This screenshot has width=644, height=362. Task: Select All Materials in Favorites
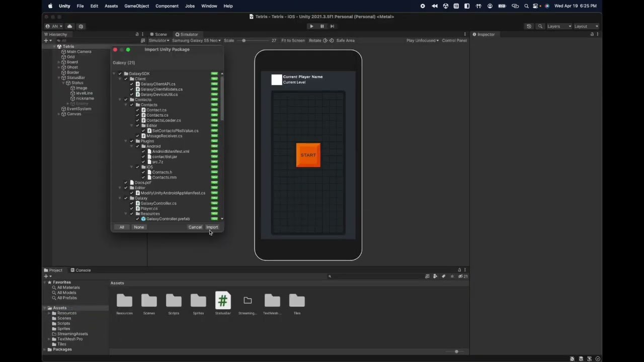coord(68,288)
